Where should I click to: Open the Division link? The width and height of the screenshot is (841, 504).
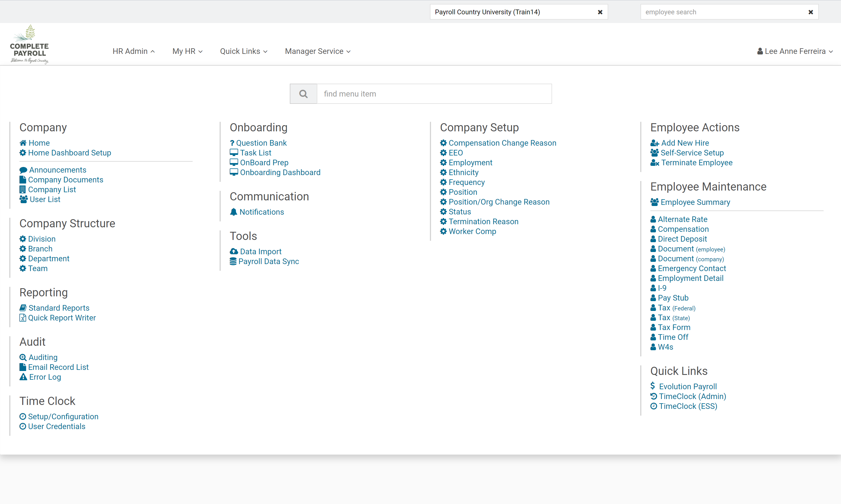click(x=42, y=239)
